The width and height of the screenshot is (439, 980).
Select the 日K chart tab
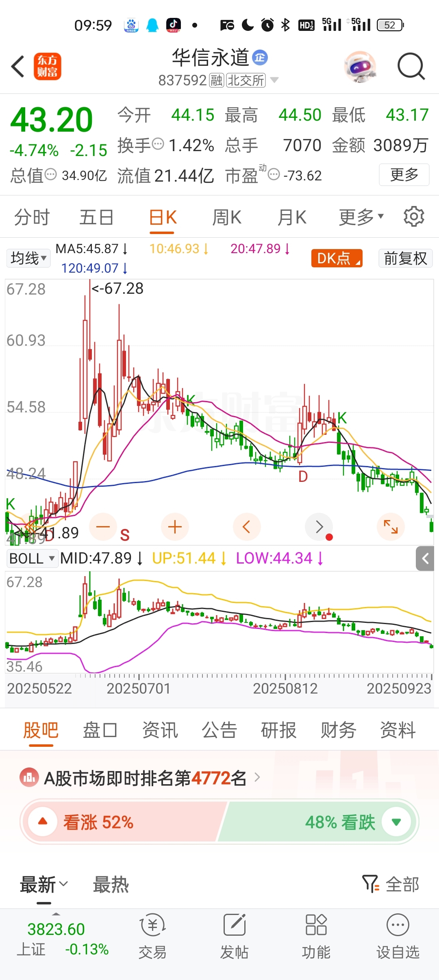[x=162, y=218]
